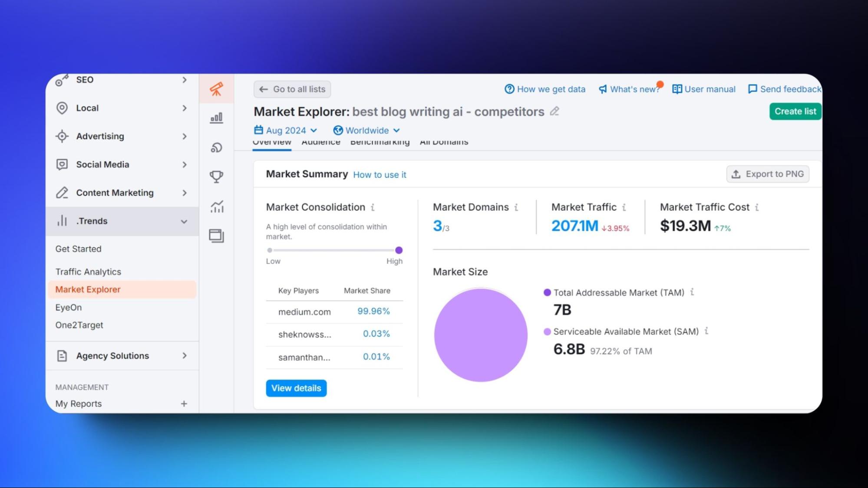This screenshot has height=488, width=868.
Task: Open the stacked windows rail icon
Action: click(x=216, y=236)
